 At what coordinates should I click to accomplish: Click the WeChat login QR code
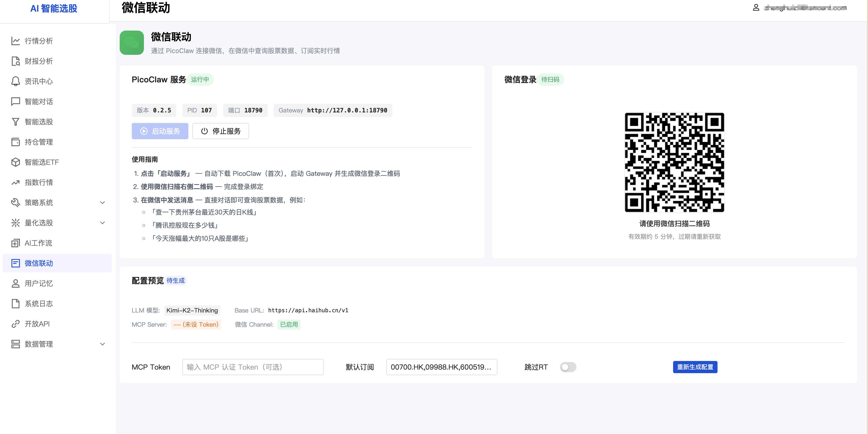pos(675,162)
